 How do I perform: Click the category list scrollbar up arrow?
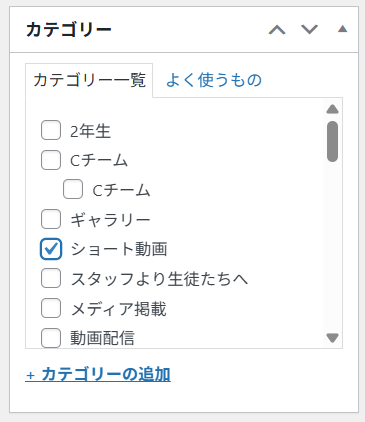(332, 109)
